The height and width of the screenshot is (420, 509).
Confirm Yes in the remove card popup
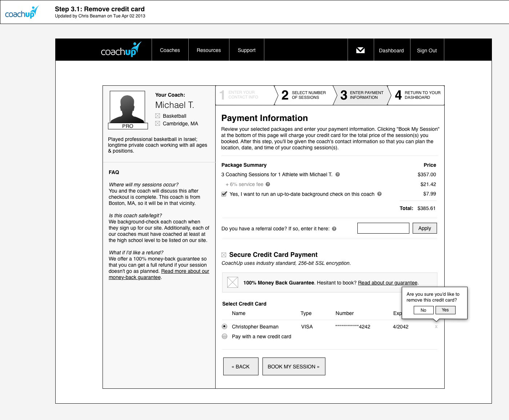point(445,310)
